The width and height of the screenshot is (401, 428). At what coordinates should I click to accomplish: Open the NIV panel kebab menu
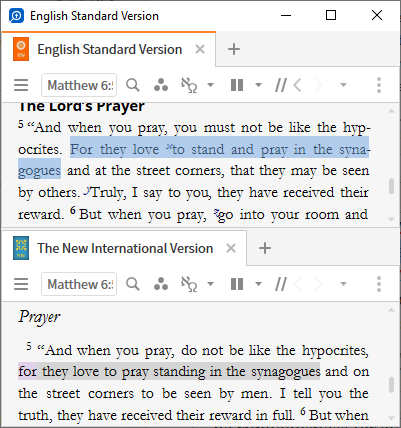click(379, 284)
